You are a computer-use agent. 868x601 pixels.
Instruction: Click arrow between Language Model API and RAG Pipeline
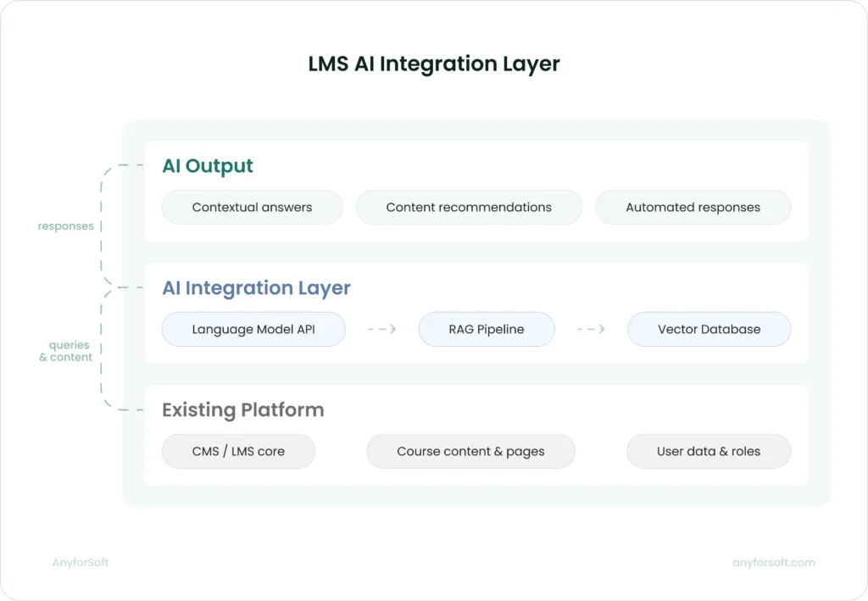point(382,329)
